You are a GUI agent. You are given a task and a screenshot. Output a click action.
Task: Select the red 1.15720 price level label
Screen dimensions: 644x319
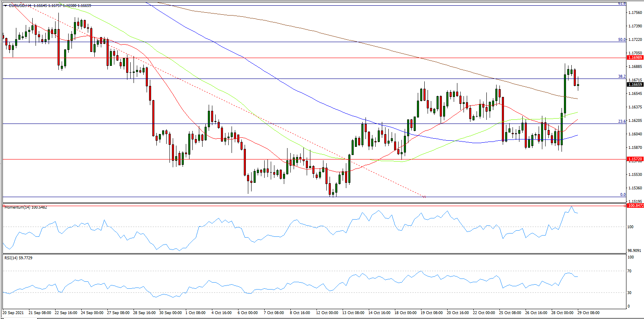635,159
